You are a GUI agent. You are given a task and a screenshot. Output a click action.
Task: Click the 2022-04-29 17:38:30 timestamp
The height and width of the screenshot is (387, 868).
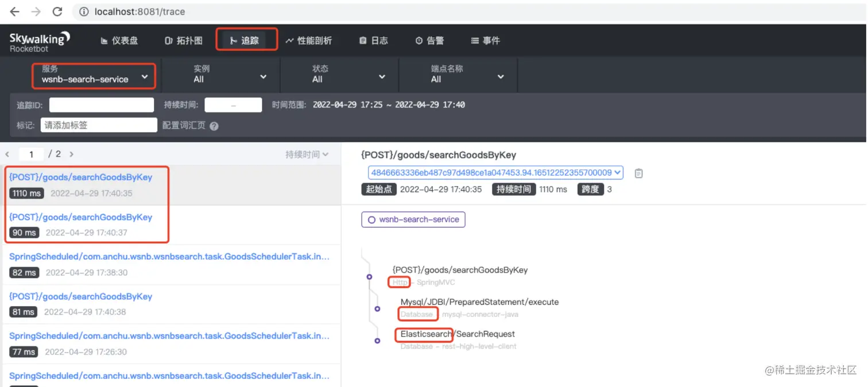click(86, 273)
